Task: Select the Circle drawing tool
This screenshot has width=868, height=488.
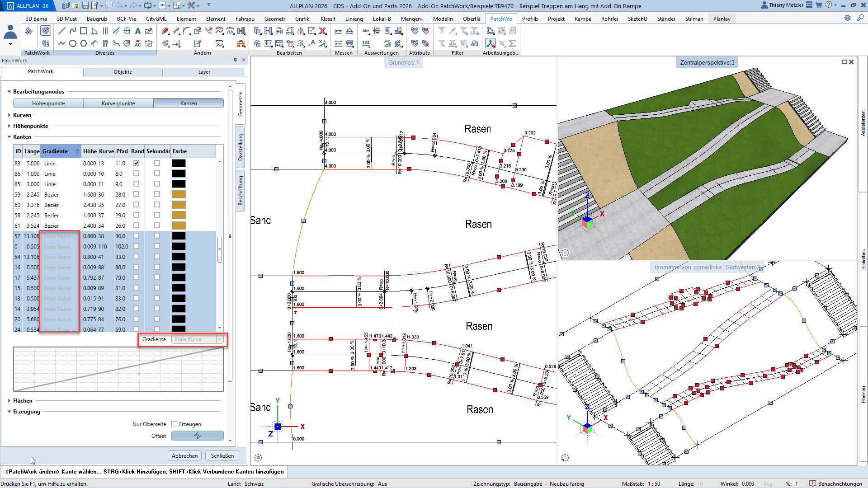Action: (73, 44)
